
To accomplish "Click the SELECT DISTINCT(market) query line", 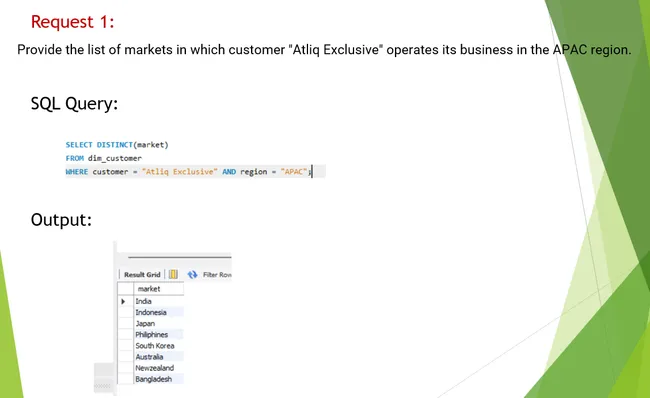I will tap(117, 145).
